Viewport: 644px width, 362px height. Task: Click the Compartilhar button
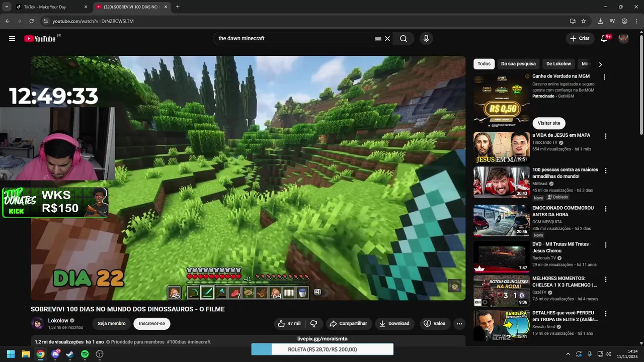click(349, 324)
